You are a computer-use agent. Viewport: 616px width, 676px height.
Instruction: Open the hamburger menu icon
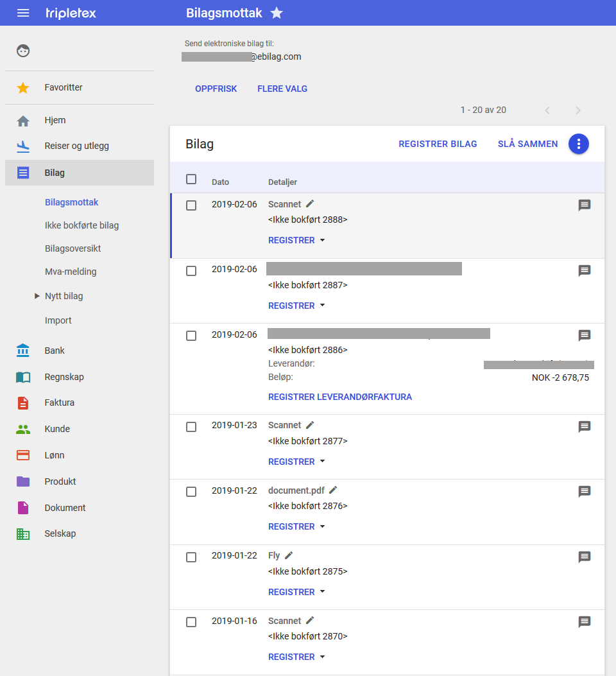pos(23,13)
